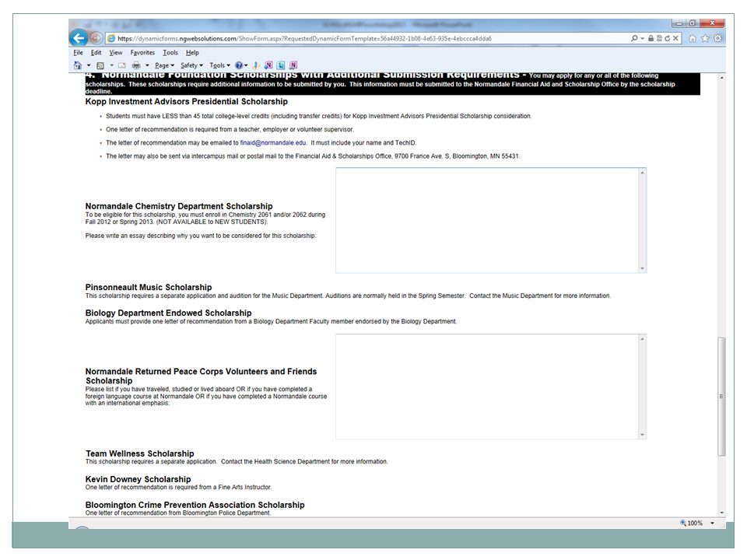747x560 pixels.
Task: Click the blue Lync icon in the command bar
Action: tap(281, 65)
